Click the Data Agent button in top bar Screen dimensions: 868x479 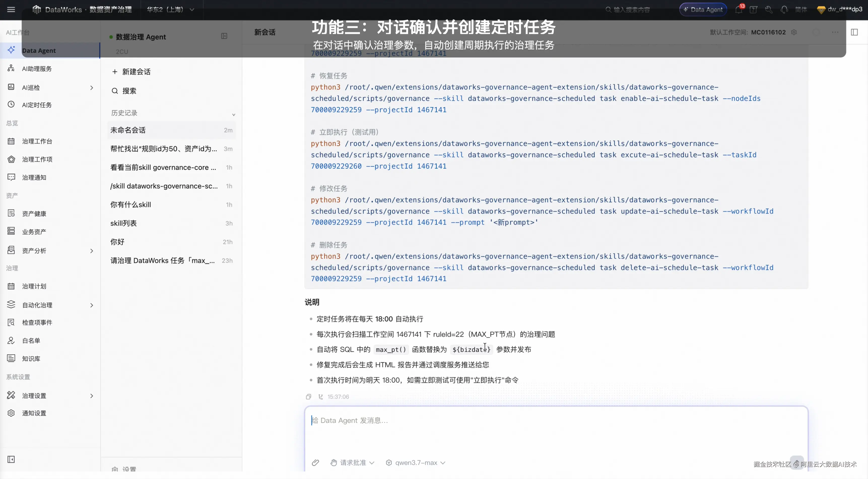coord(703,9)
